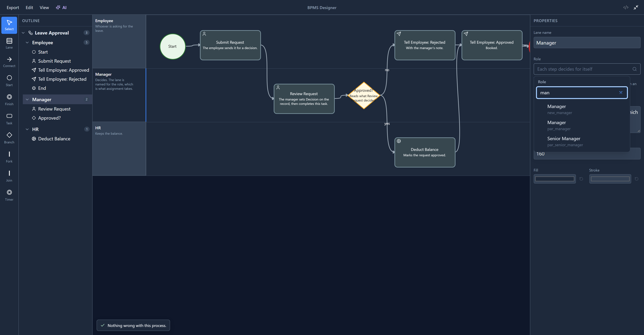Select the Join tool

pos(9,176)
